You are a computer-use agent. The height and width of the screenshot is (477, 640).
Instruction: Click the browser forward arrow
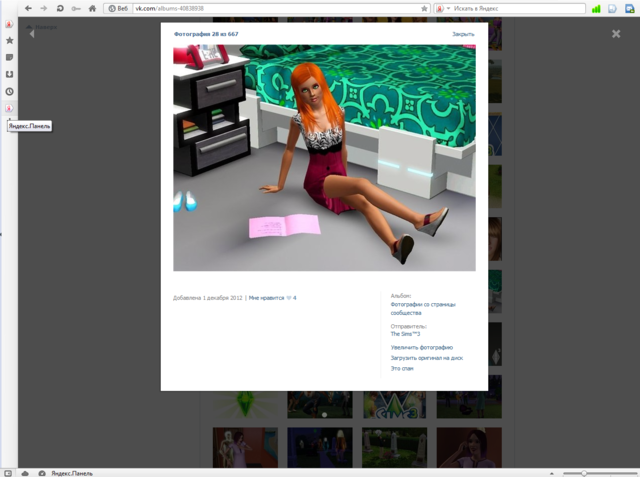tap(44, 8)
